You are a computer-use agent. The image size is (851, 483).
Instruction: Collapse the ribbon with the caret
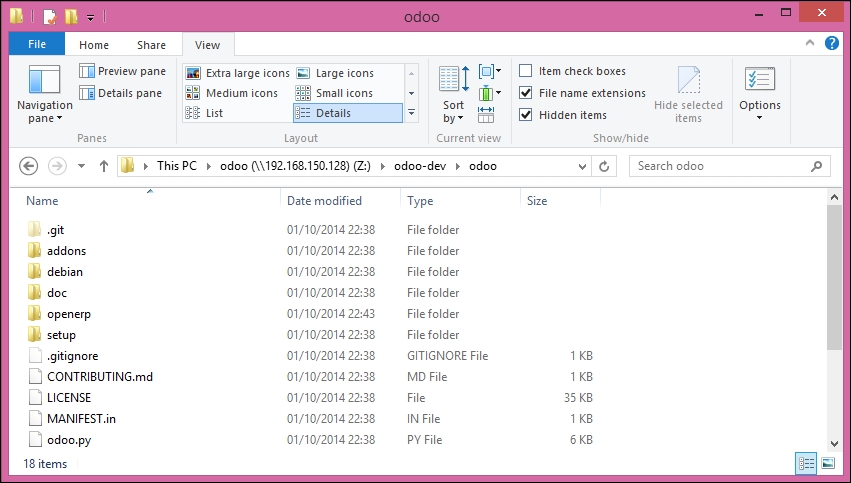(810, 43)
